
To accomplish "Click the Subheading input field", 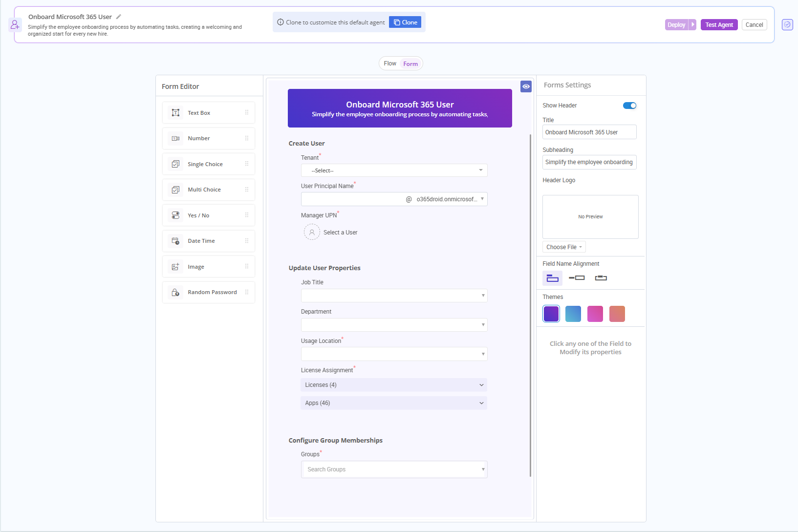I will (x=589, y=162).
